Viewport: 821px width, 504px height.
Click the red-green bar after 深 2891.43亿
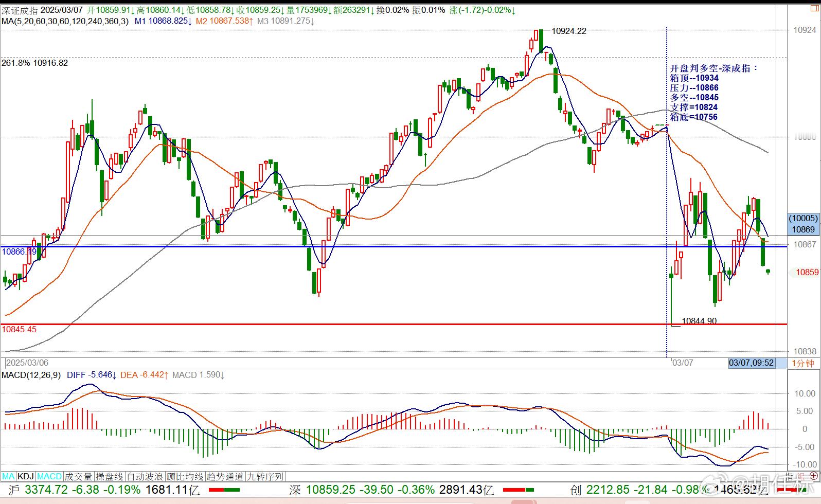click(x=519, y=490)
